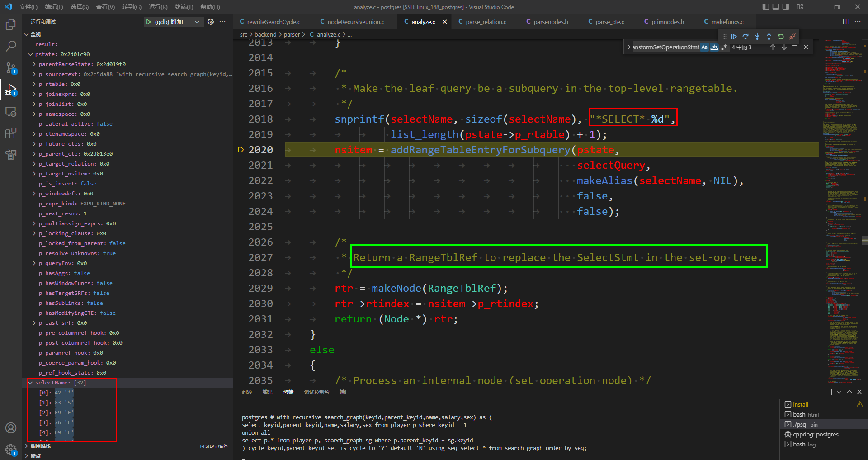Open the Run and Debug view

point(11,90)
